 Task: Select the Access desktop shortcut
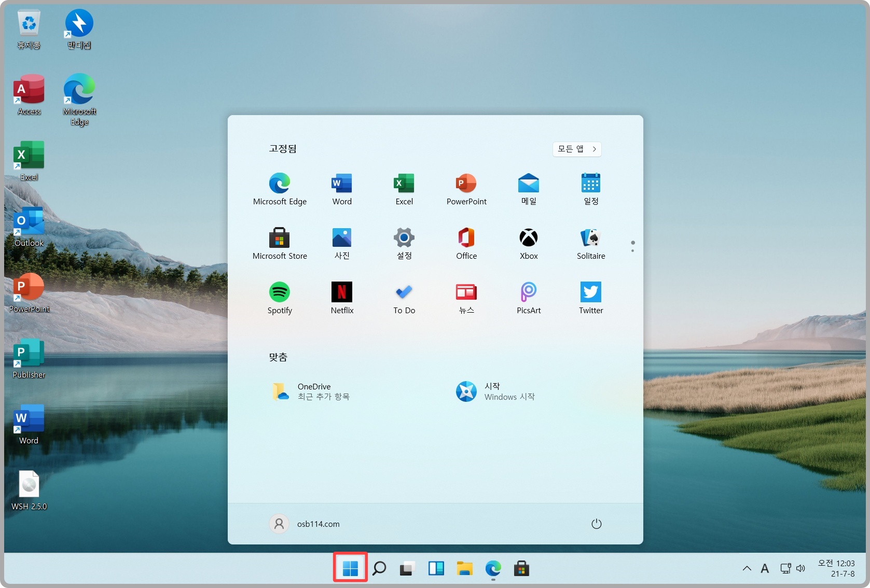(29, 95)
